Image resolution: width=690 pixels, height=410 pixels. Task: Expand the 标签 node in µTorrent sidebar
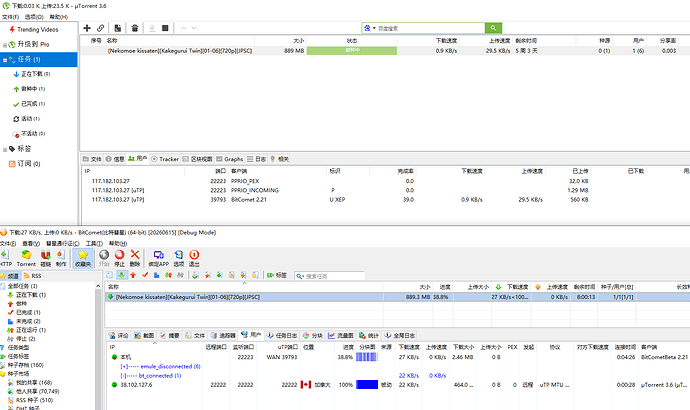click(x=5, y=150)
